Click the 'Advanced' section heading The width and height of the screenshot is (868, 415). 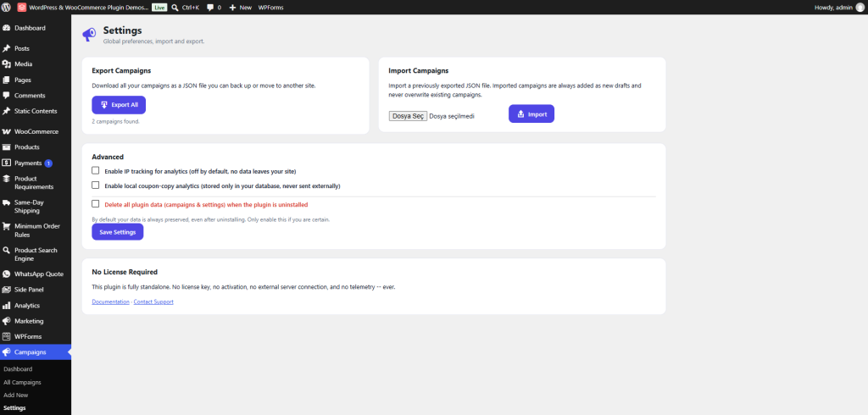point(108,158)
